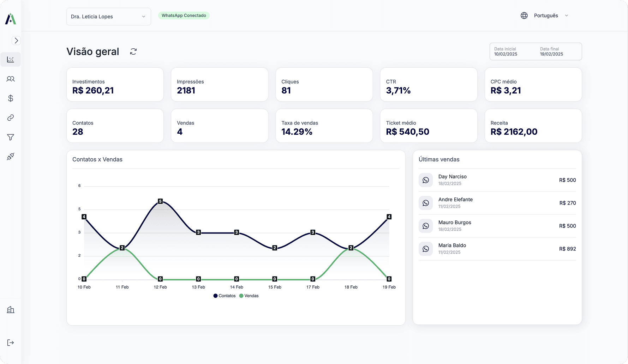Image resolution: width=628 pixels, height=364 pixels.
Task: Select the Cliques 81 card
Action: (324, 85)
